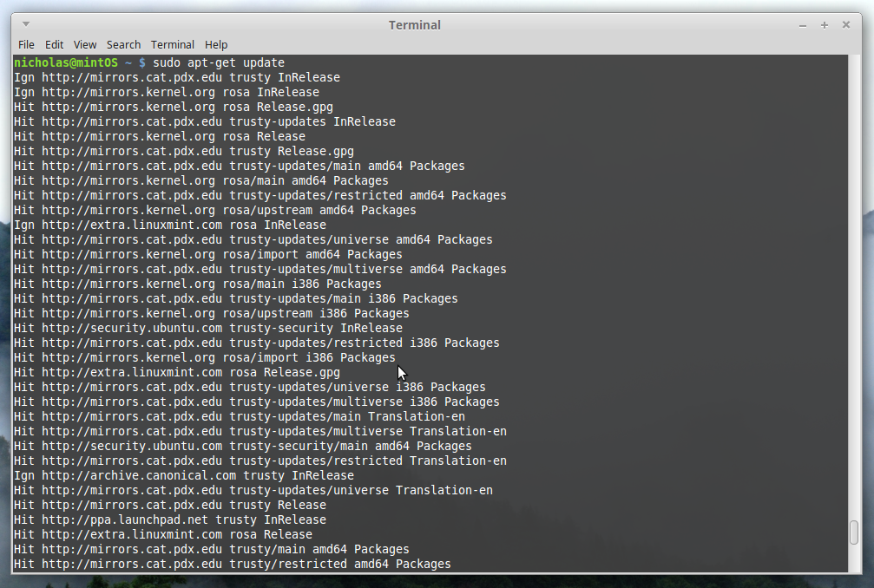The image size is (874, 588).
Task: Minimize the Terminal window
Action: pos(803,25)
